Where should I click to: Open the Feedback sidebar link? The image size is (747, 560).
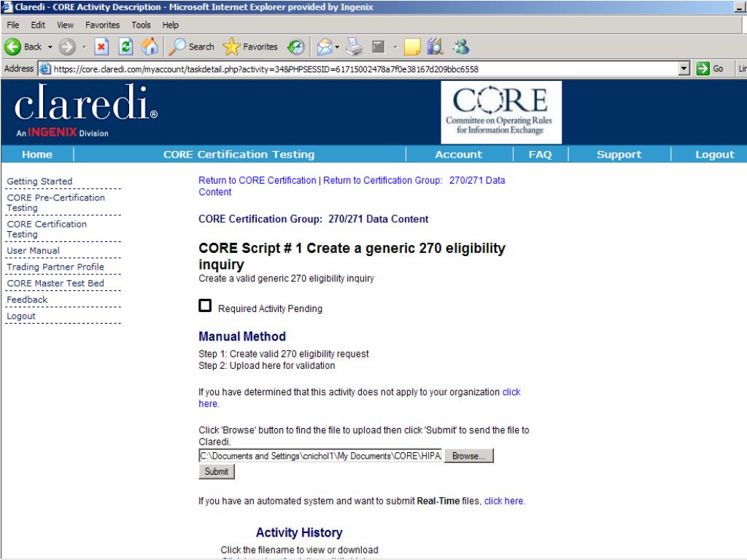27,300
